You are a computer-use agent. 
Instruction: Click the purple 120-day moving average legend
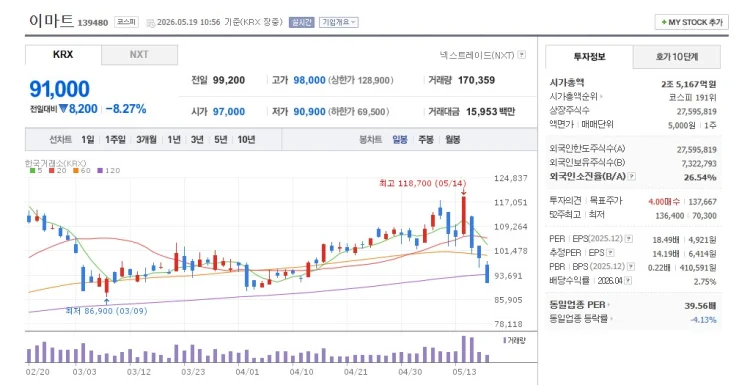tap(109, 170)
